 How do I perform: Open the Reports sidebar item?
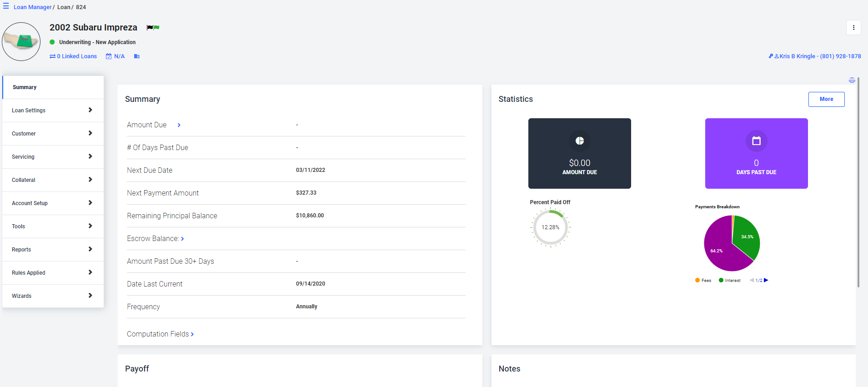click(53, 250)
